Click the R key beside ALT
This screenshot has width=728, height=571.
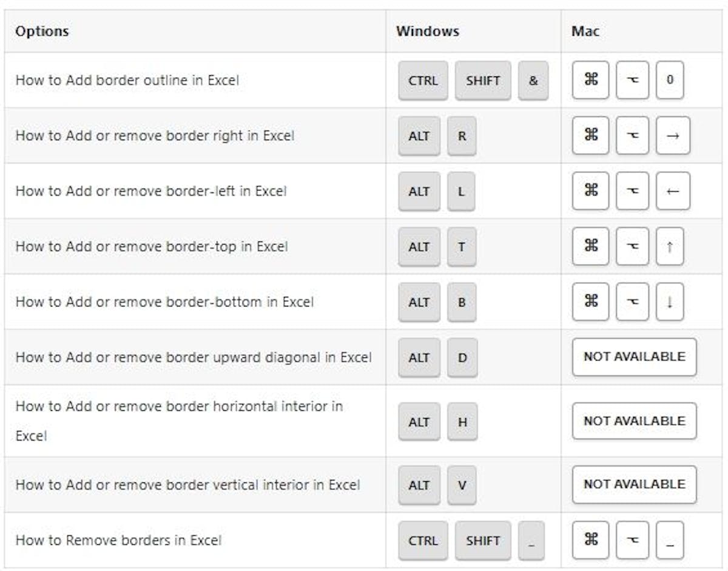point(462,136)
